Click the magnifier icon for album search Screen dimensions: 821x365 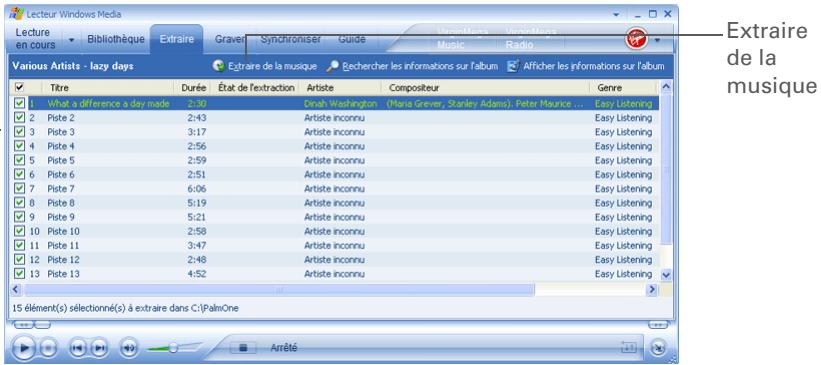click(332, 66)
